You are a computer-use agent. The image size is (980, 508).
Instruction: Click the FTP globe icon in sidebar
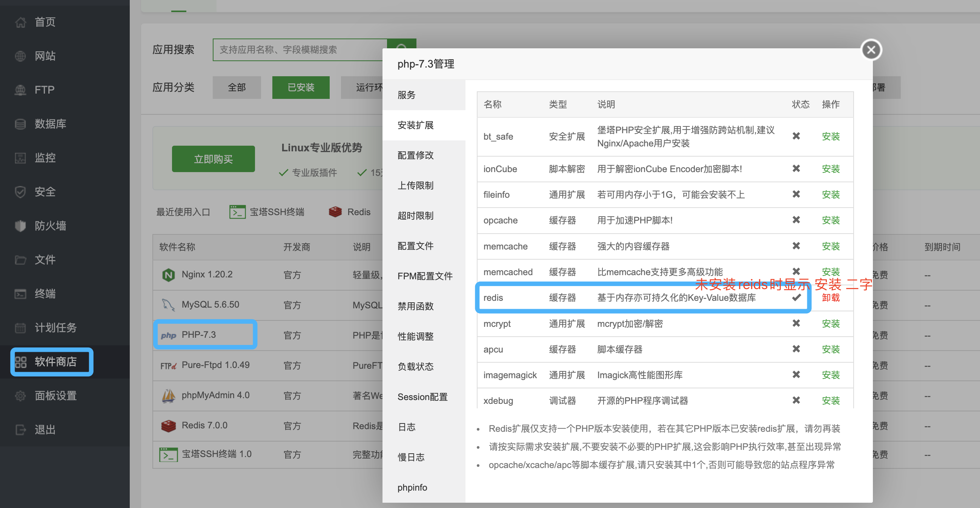point(20,90)
